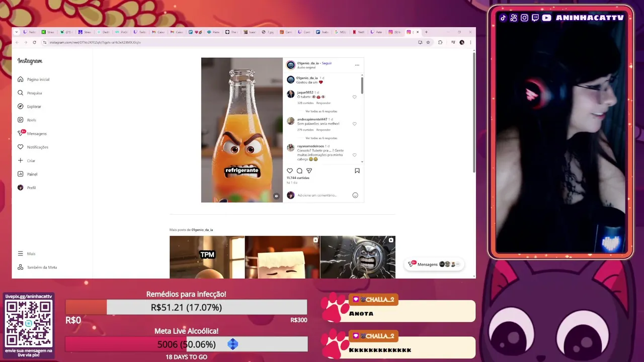
Task: Select Criar in the sidebar
Action: pyautogui.click(x=26, y=160)
